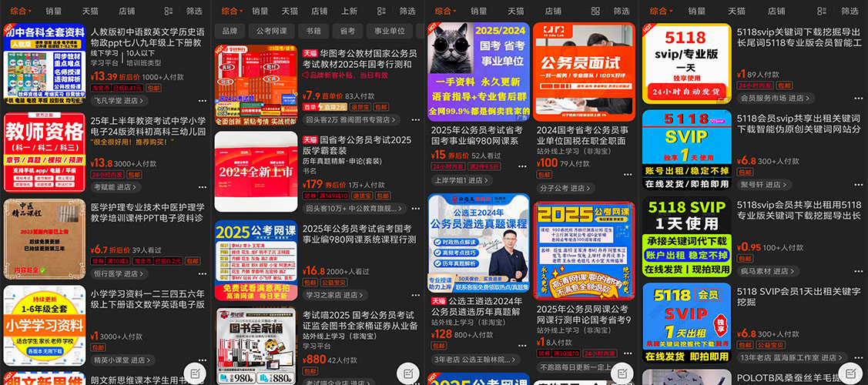Tap the feedback note icon in the grid-view 公考 results
This screenshot has height=385, width=868.
click(x=623, y=373)
